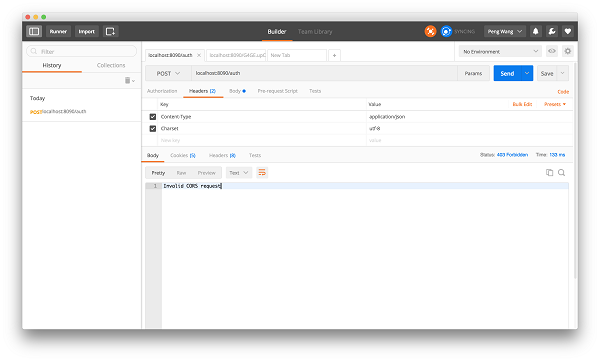Select request Headers (2) tab
The height and width of the screenshot is (361, 600).
coord(202,91)
